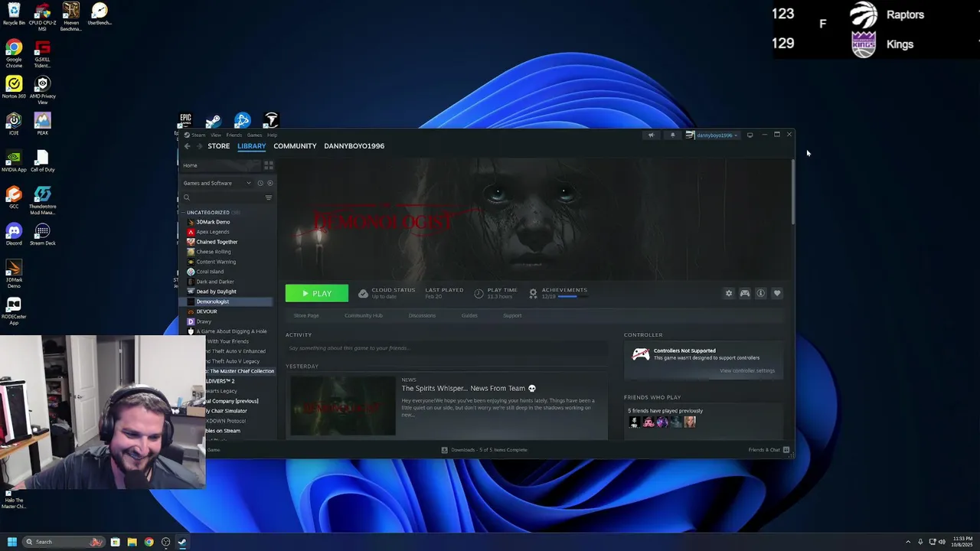Open PEAK desktop icon

[x=42, y=120]
